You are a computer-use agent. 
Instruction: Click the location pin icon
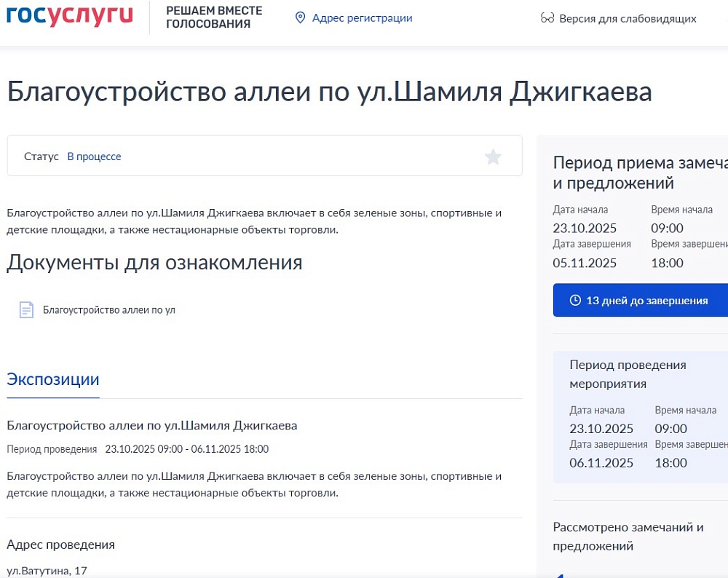pyautogui.click(x=300, y=18)
